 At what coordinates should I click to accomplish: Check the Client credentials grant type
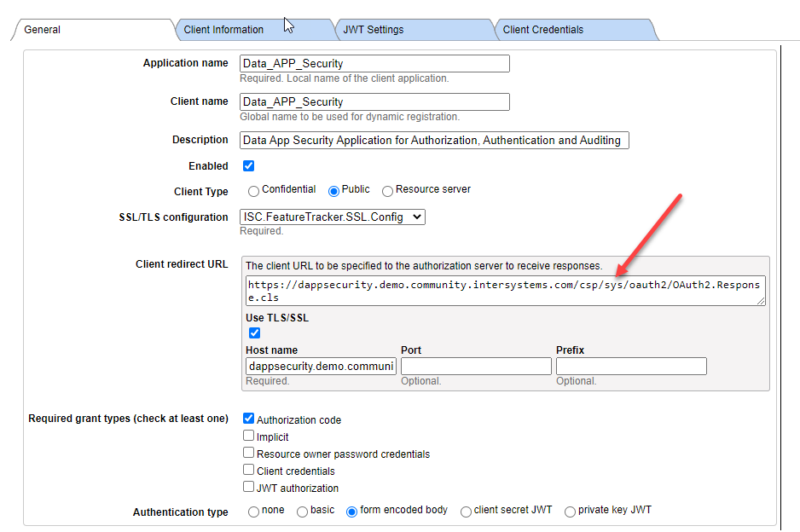[x=249, y=470]
